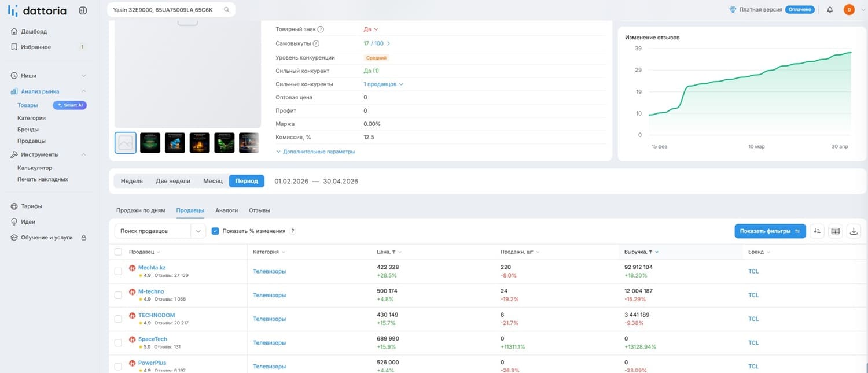Open Идеи in the sidebar
The width and height of the screenshot is (868, 373).
tap(28, 222)
